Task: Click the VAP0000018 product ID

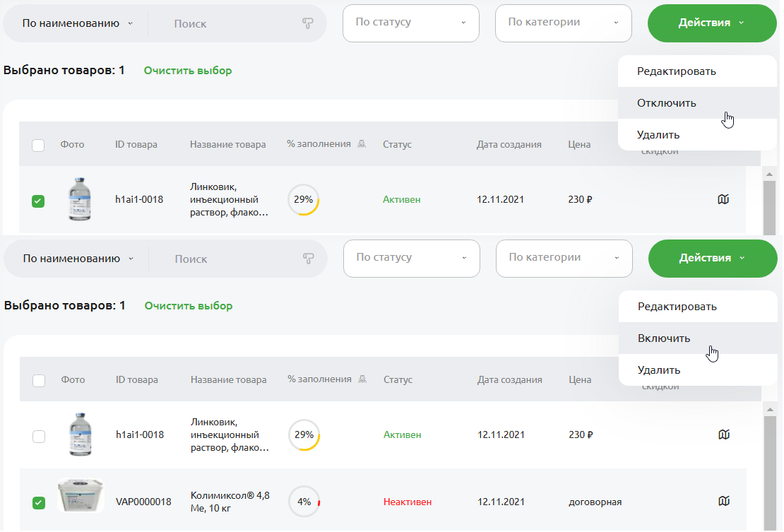Action: tap(143, 502)
